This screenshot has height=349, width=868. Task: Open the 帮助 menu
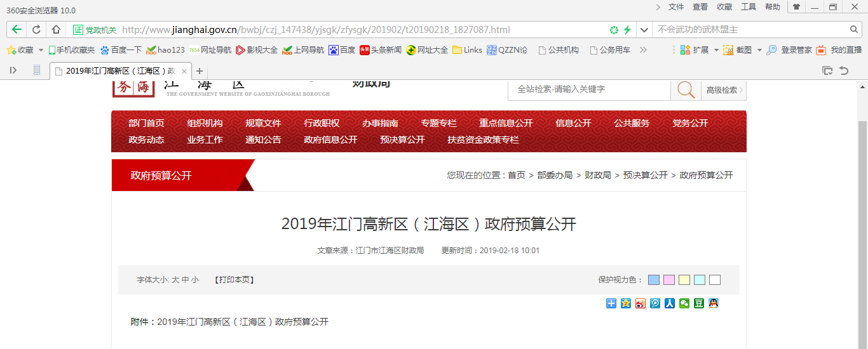click(773, 7)
